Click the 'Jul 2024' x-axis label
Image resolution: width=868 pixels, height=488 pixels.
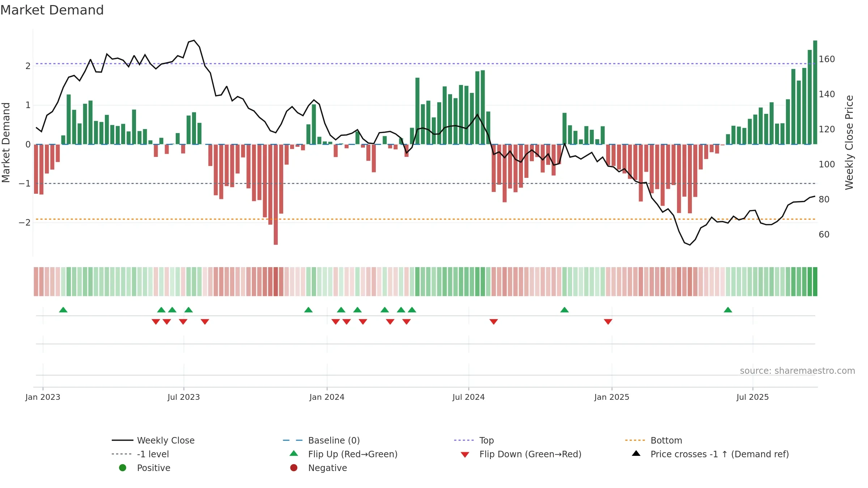coord(469,397)
